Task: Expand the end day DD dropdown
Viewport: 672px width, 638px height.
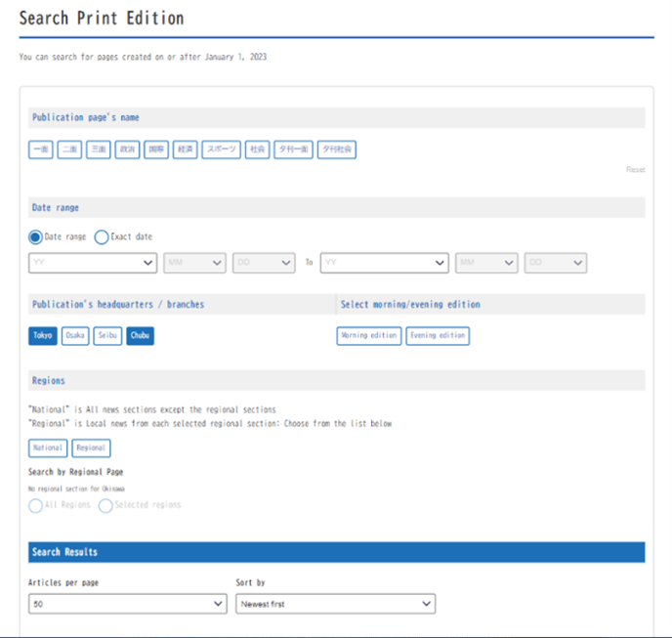Action: [x=555, y=263]
